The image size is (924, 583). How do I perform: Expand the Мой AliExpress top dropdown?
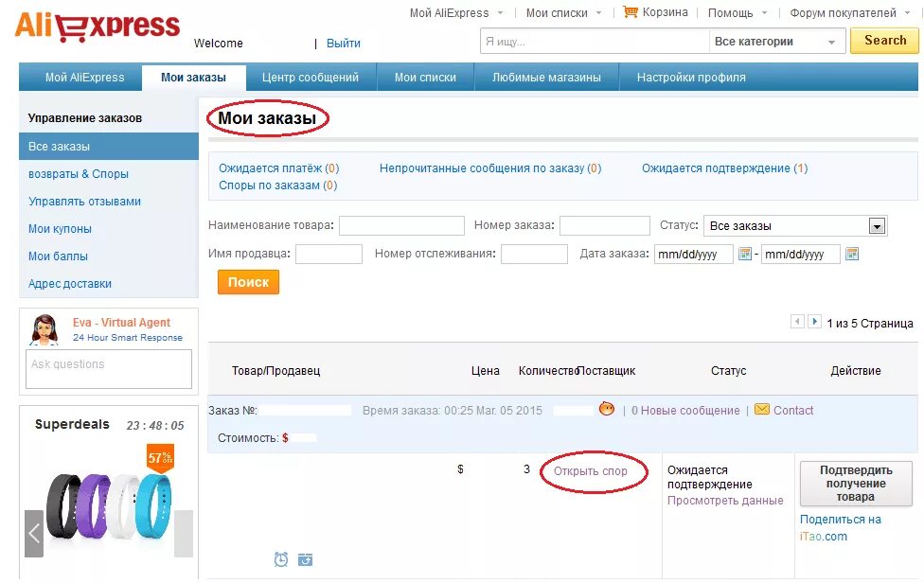pyautogui.click(x=500, y=13)
